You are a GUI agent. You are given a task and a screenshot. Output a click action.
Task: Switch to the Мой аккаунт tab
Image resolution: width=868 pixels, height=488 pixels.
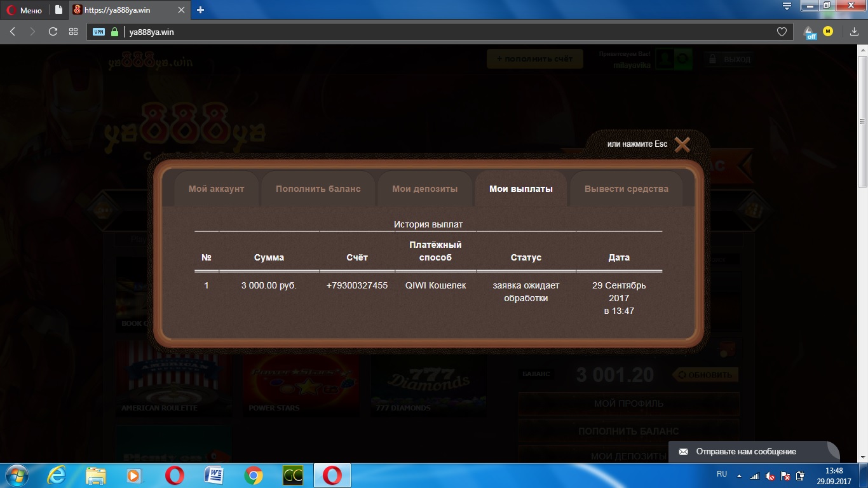pyautogui.click(x=216, y=189)
